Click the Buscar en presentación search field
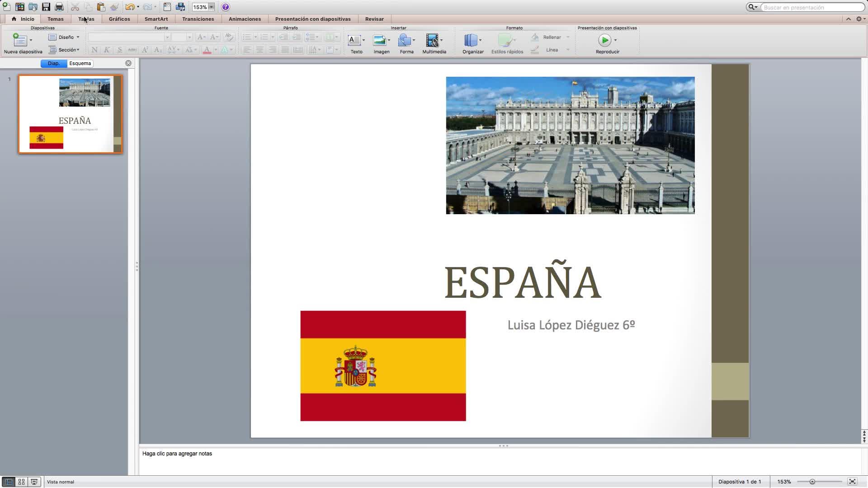The width and height of the screenshot is (868, 488). tap(811, 7)
